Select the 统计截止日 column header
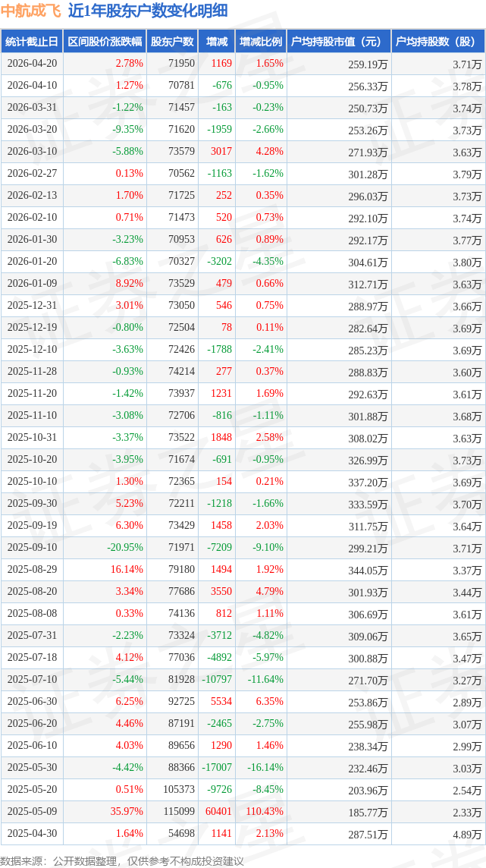This screenshot has width=486, height=868. point(32,42)
